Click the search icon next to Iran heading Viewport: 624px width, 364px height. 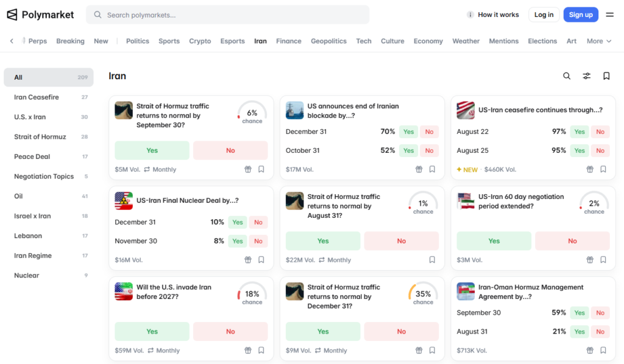567,76
